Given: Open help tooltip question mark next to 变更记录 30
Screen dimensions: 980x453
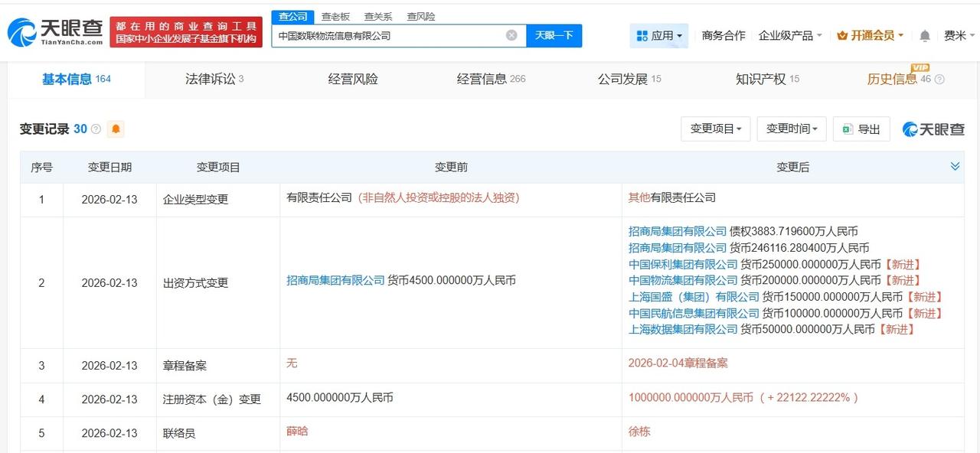Looking at the screenshot, I should coord(96,129).
